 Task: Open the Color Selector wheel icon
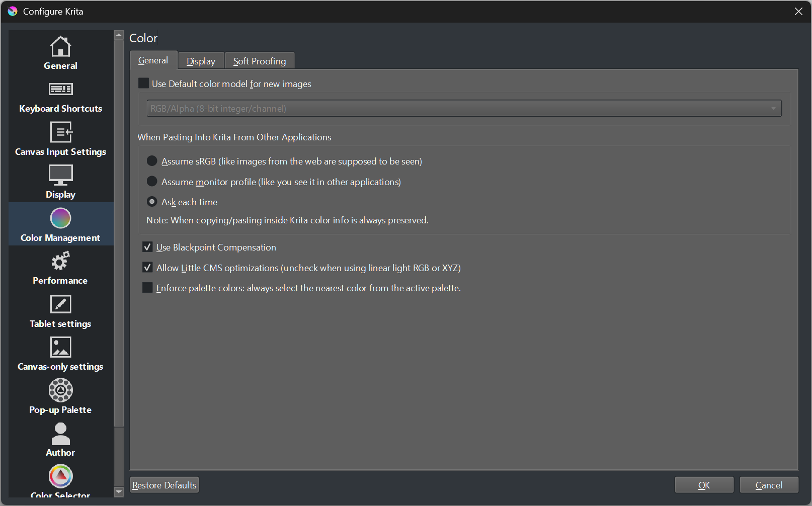pyautogui.click(x=60, y=476)
